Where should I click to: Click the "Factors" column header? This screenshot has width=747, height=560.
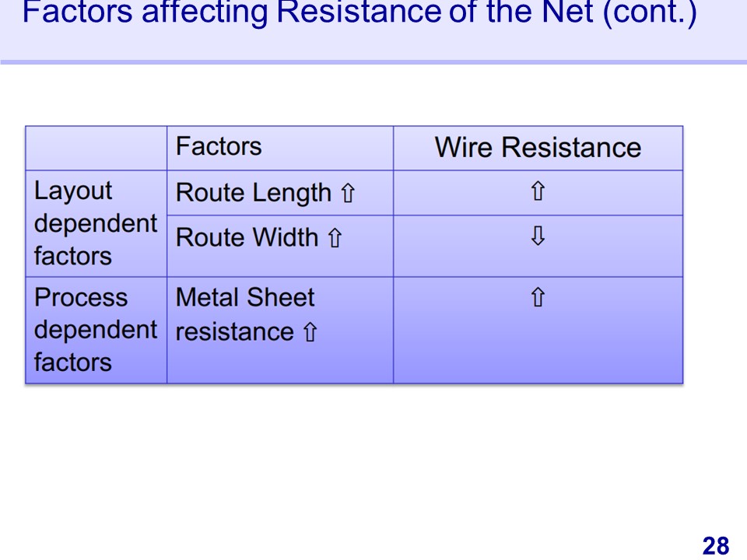coord(219,146)
